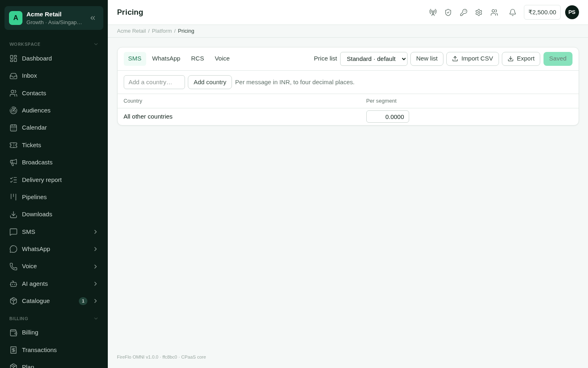The image size is (588, 368).
Task: Open Tickets in the sidebar
Action: (x=54, y=145)
